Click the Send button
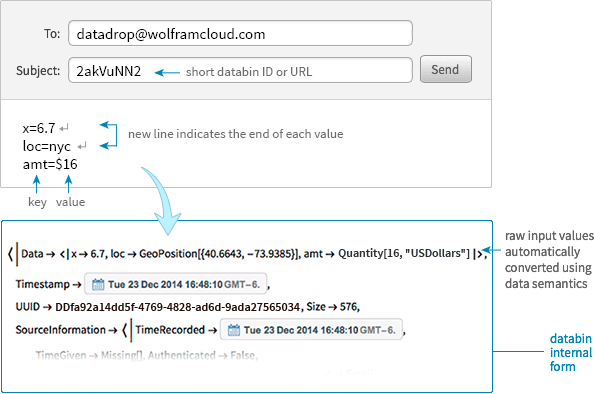This screenshot has height=394, width=595. tap(445, 69)
